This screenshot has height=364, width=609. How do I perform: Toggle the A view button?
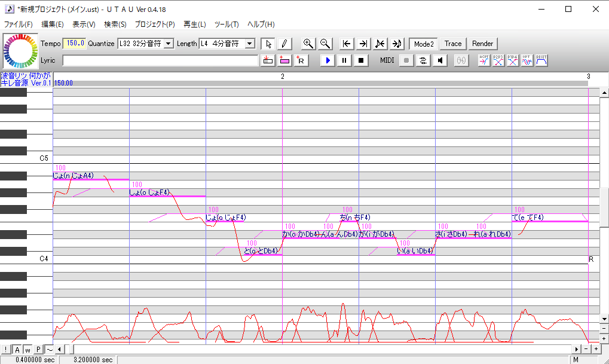click(17, 350)
